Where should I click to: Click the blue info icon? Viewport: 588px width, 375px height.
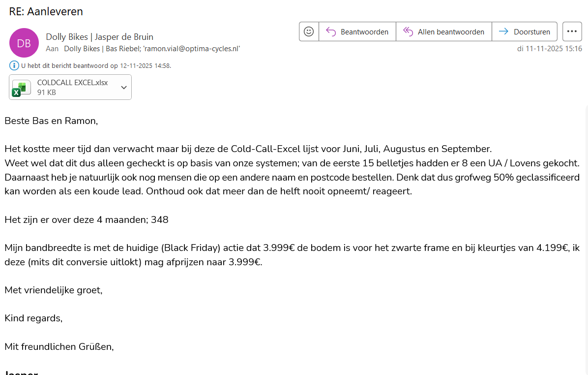(14, 65)
